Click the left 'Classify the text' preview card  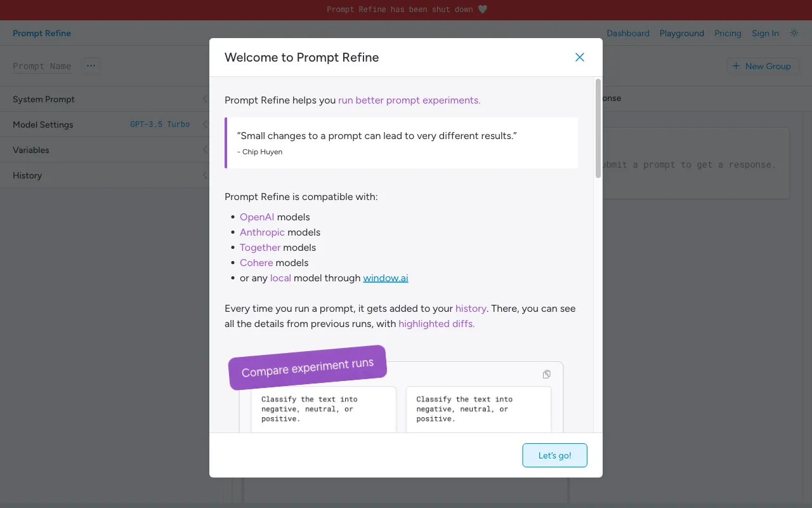(x=324, y=410)
